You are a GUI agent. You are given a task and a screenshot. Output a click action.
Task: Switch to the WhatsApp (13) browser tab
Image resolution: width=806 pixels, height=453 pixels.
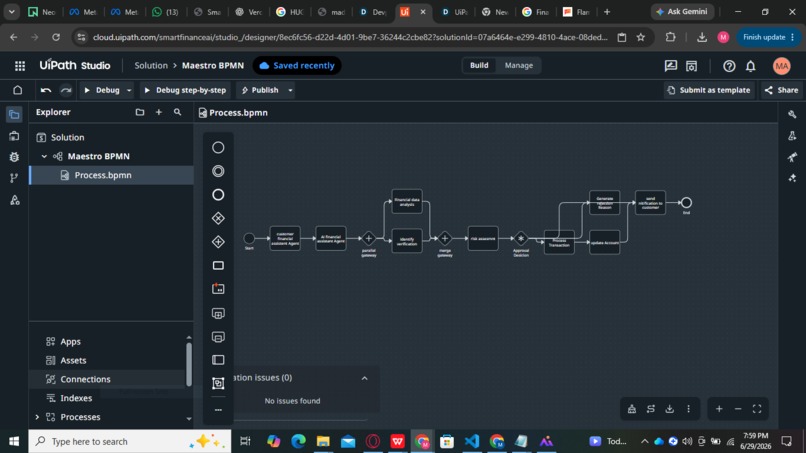pyautogui.click(x=166, y=12)
